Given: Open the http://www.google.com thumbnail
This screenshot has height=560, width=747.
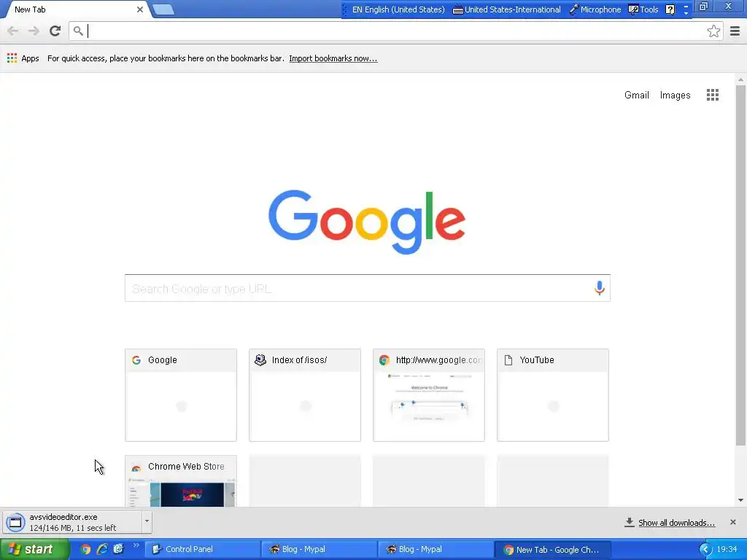Looking at the screenshot, I should coord(429,394).
